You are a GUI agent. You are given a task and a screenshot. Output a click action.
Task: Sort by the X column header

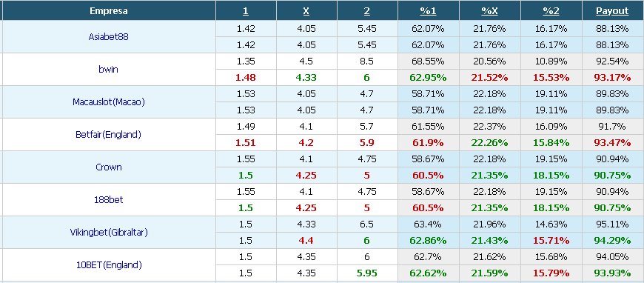(306, 11)
